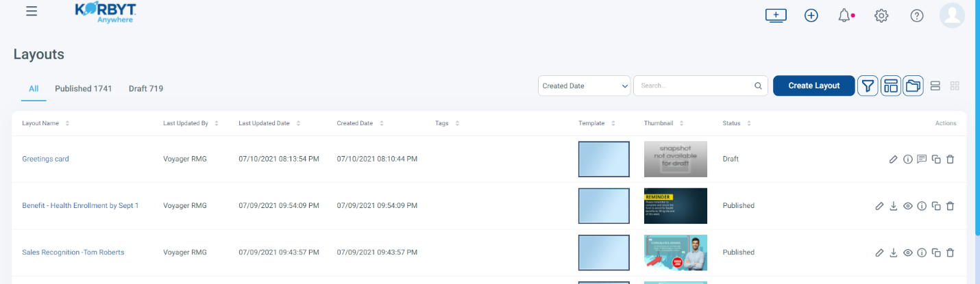The image size is (980, 284).
Task: Duplicate the Greetings card layout
Action: (x=936, y=159)
